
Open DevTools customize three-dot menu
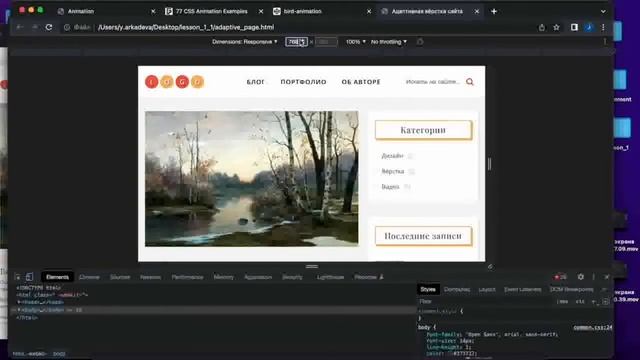[593, 277]
